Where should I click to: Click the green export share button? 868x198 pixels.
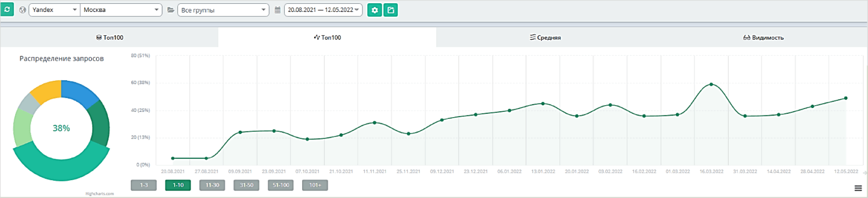[x=391, y=10]
